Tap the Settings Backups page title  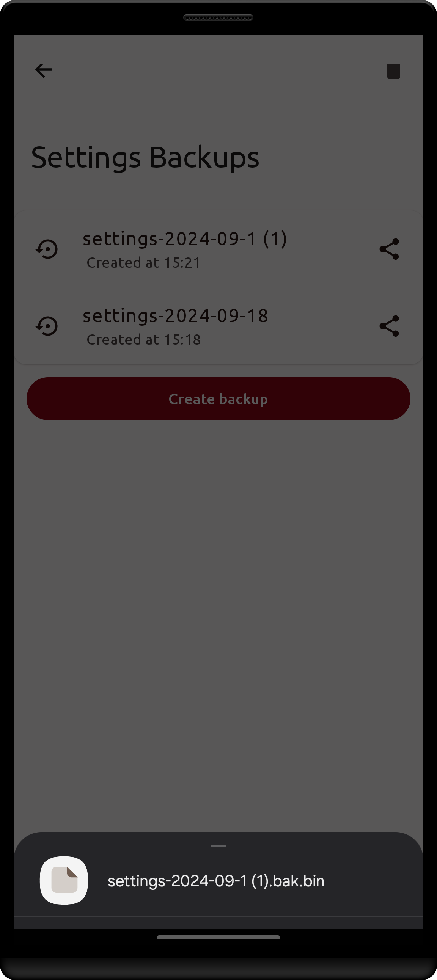[145, 157]
